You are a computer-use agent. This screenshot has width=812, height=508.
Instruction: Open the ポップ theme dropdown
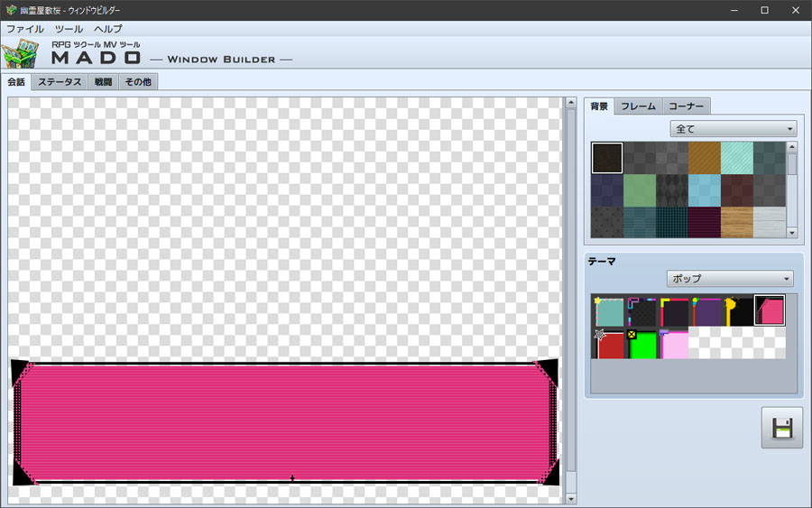(730, 278)
